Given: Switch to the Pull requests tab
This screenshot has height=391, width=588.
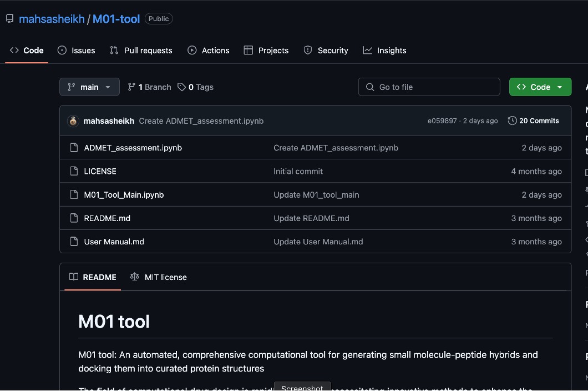Looking at the screenshot, I should pyautogui.click(x=141, y=51).
